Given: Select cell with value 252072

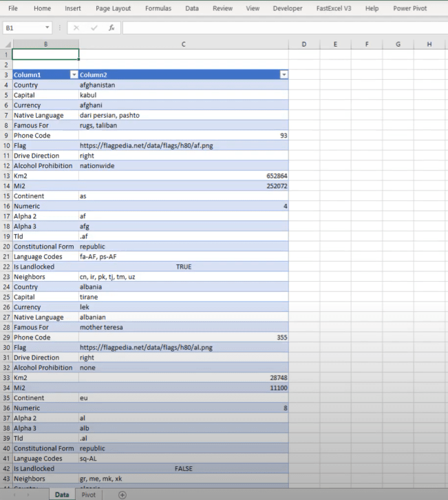Looking at the screenshot, I should pyautogui.click(x=184, y=186).
